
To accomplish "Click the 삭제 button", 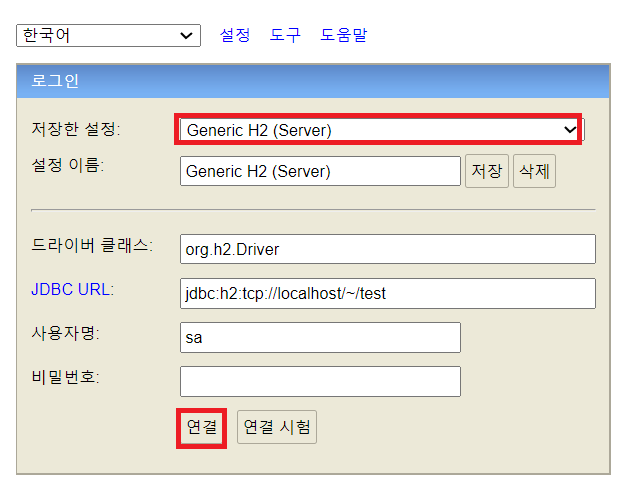I will [534, 171].
